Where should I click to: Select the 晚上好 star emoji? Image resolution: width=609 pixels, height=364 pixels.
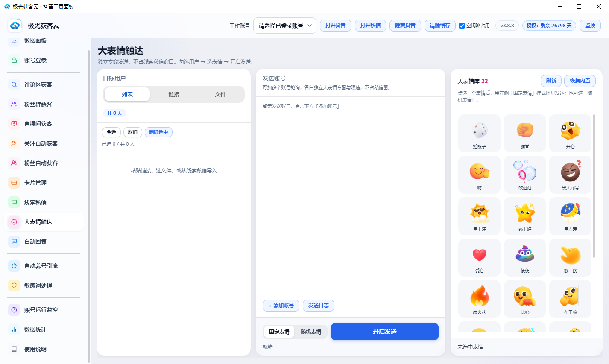pos(525,216)
